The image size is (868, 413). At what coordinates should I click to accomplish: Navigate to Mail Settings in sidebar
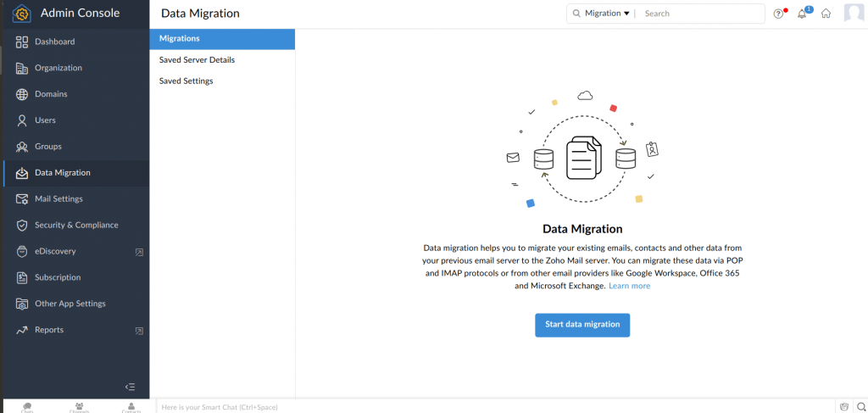[x=58, y=198]
